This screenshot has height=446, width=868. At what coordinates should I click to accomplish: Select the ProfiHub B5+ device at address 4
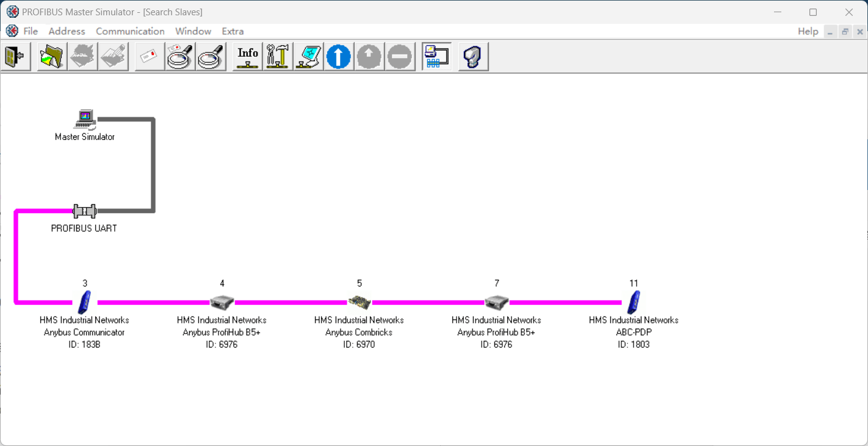[222, 302]
